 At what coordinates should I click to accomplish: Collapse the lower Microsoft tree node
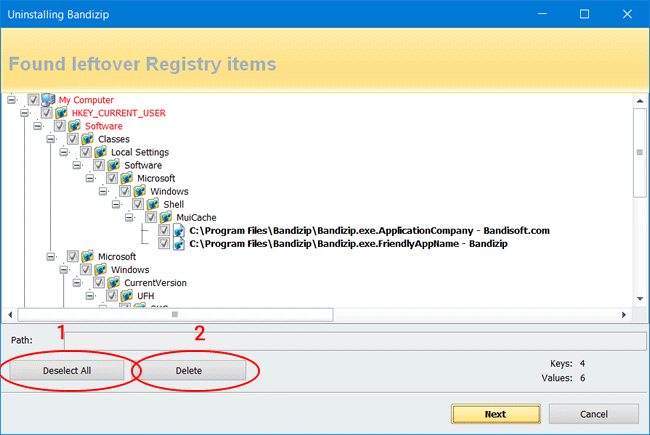[50, 256]
